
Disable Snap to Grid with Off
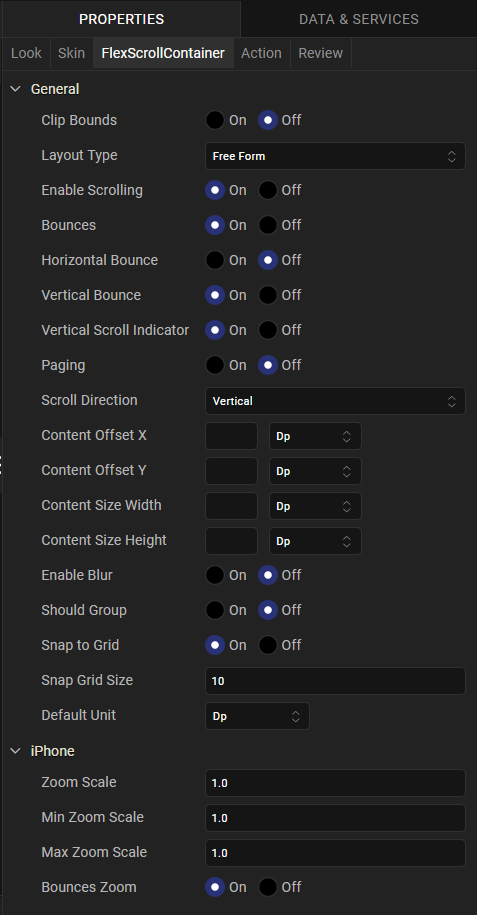point(268,645)
